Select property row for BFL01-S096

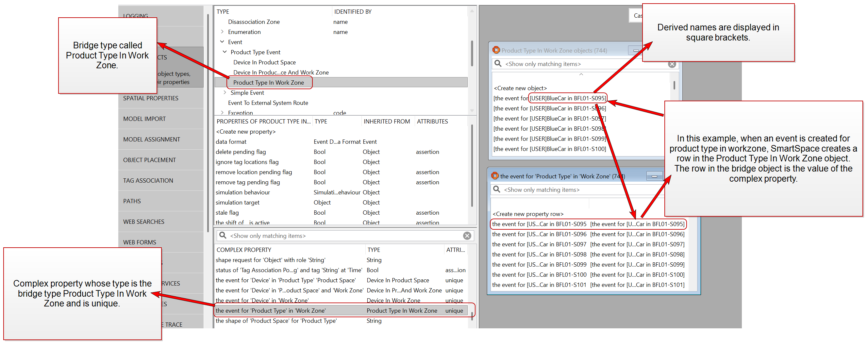tap(588, 234)
